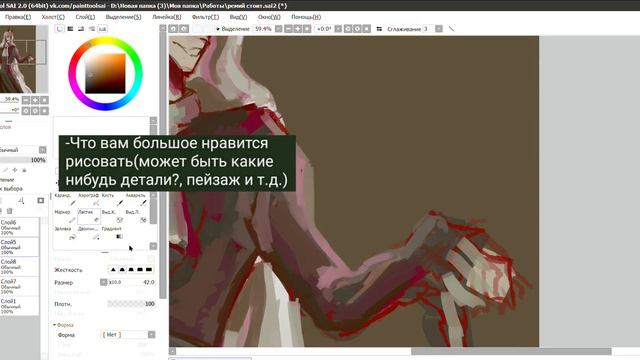Toggle Выделение display option in toolbar
This screenshot has width=640, height=360.
tap(233, 29)
